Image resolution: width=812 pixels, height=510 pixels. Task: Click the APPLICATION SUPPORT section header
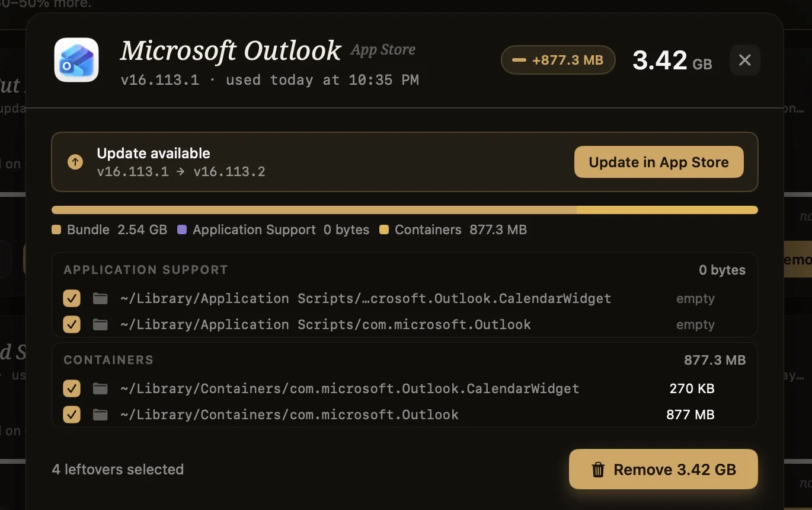pyautogui.click(x=146, y=270)
